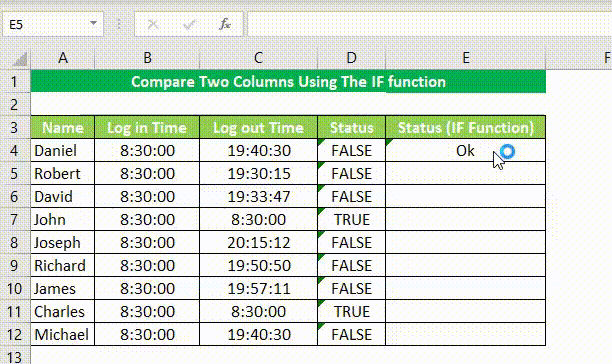Click inside the formula bar input
The width and height of the screenshot is (612, 364).
(x=429, y=24)
